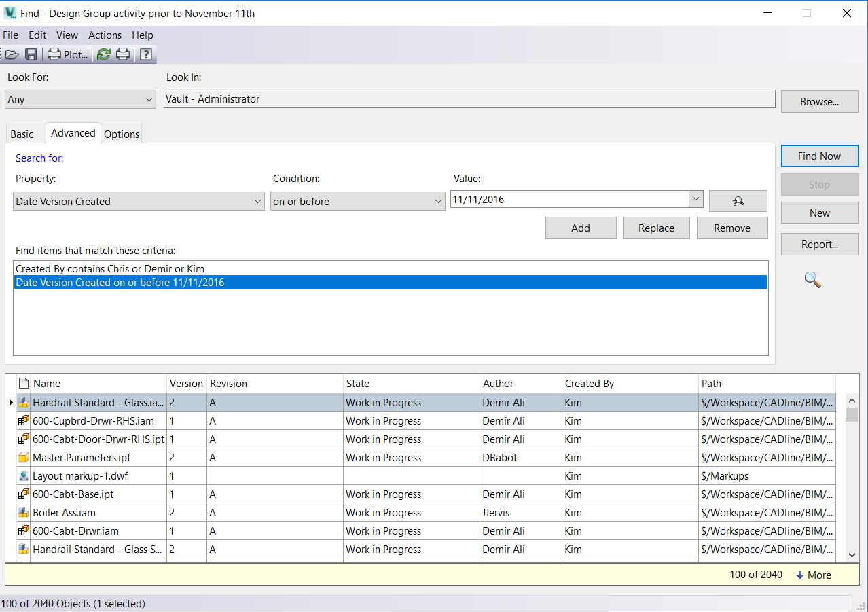868x612 pixels.
Task: Select the 600-Cabt-Base.ipt file name
Action: (73, 494)
